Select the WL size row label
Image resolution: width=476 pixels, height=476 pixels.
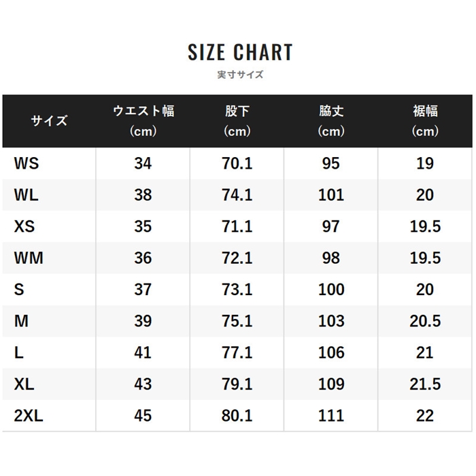point(26,195)
